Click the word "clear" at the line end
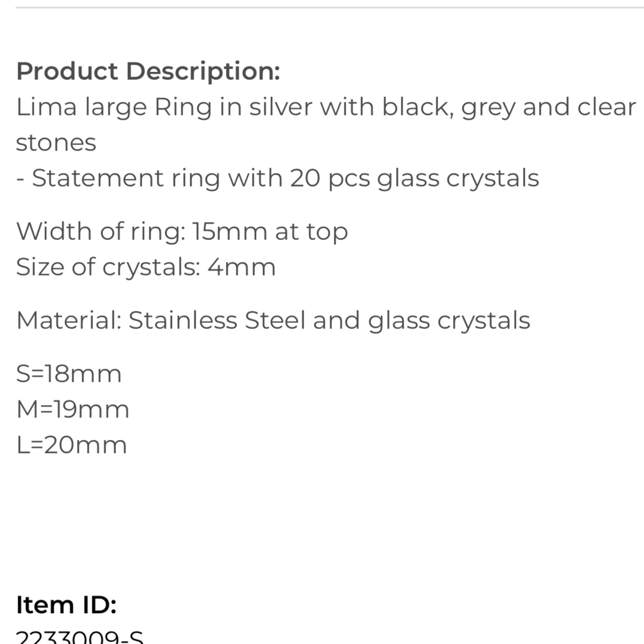Screen dimensions: 644x644 pos(606,107)
